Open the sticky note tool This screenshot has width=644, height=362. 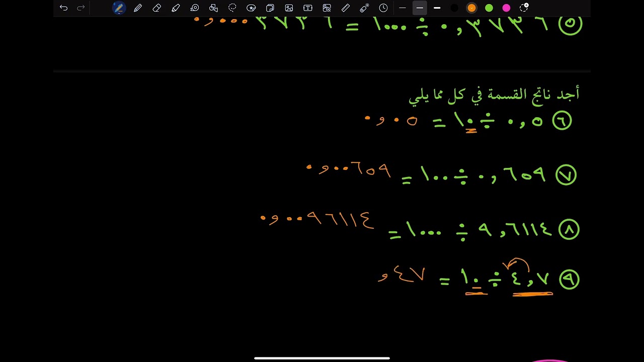pyautogui.click(x=270, y=8)
